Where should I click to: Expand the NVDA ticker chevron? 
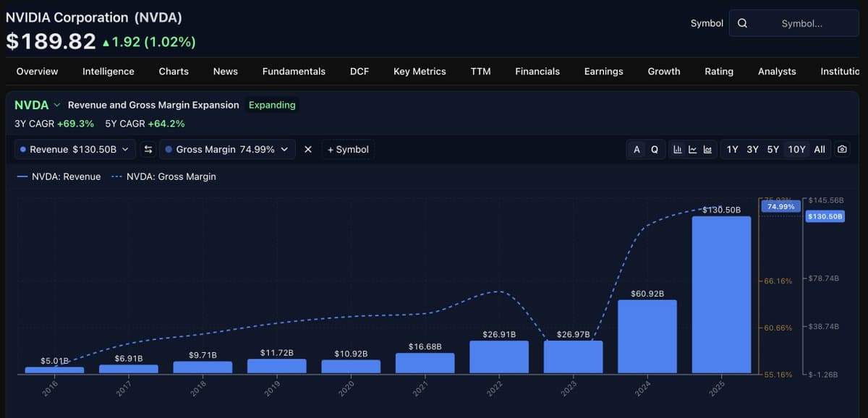57,104
